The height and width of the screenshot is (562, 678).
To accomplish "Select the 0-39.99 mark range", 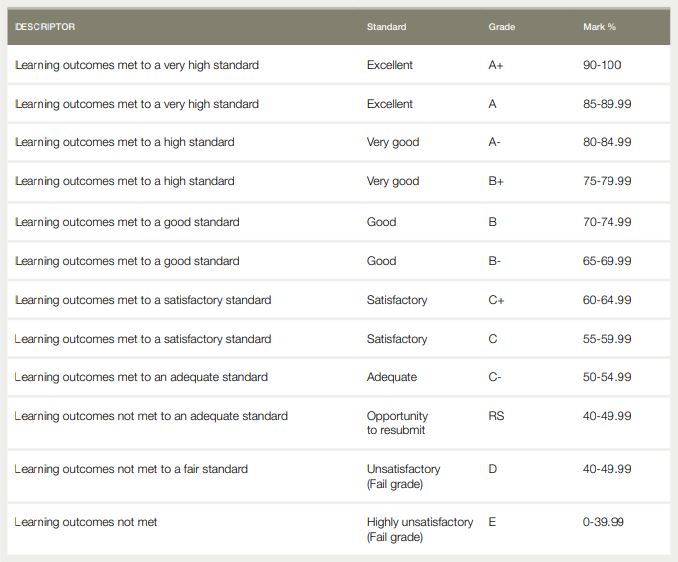I will (604, 522).
